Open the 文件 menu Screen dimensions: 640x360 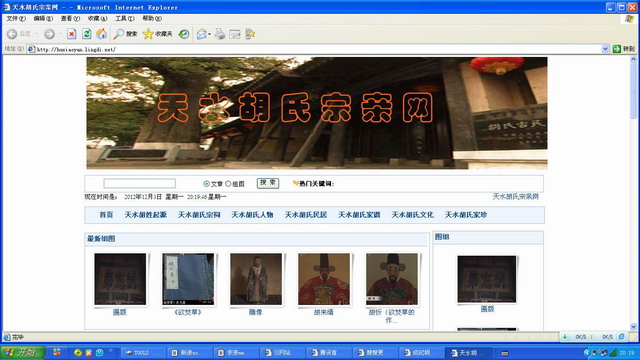coord(16,18)
